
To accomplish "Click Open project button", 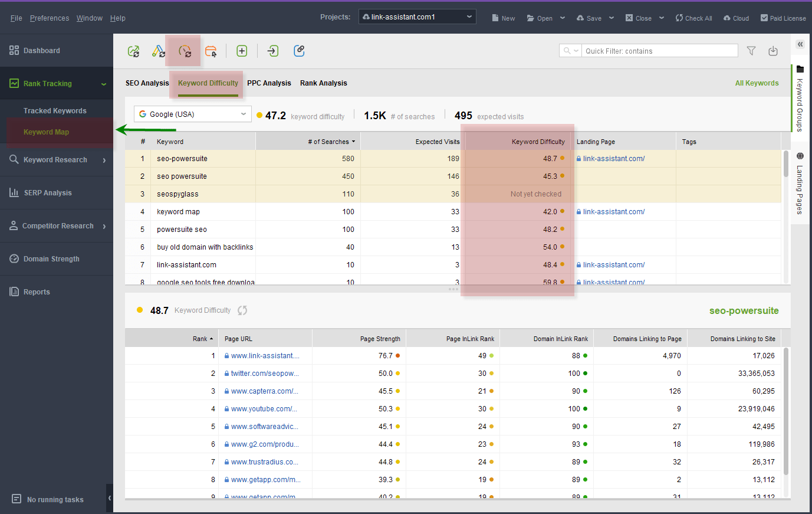I will (540, 18).
